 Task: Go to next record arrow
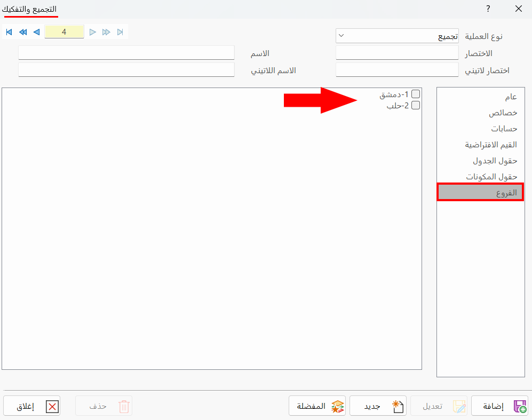92,32
